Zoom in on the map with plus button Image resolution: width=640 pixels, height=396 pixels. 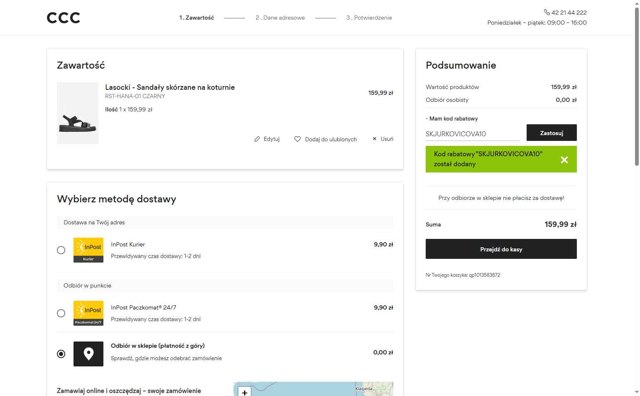click(x=244, y=392)
